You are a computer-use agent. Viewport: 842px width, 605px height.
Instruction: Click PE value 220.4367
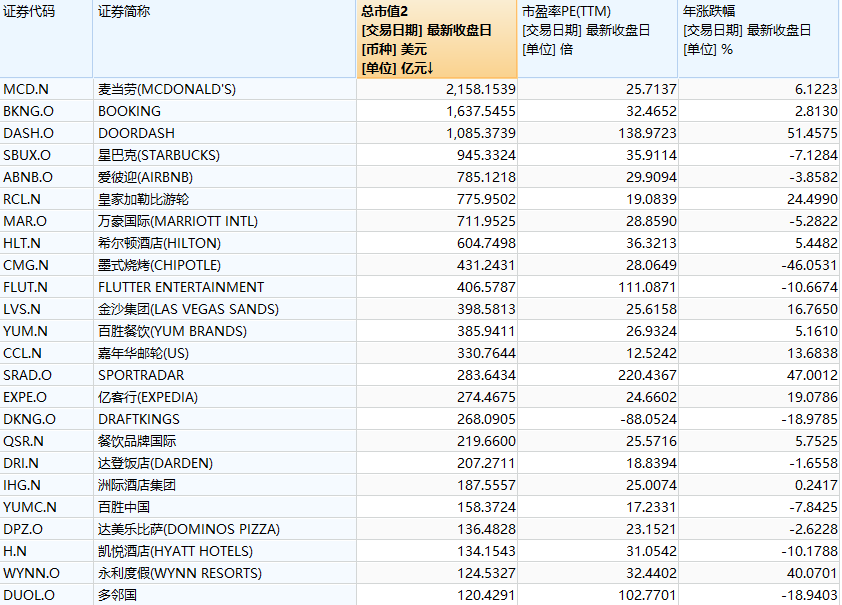(x=647, y=375)
